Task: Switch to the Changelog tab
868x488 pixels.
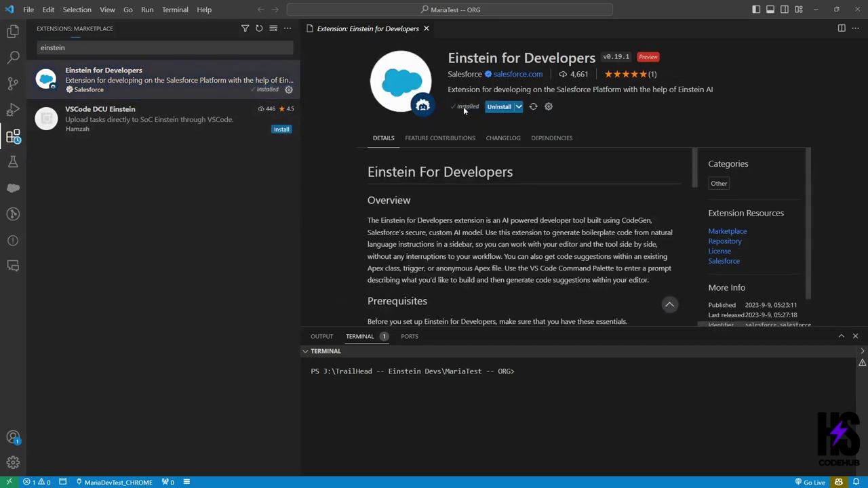Action: pos(503,138)
